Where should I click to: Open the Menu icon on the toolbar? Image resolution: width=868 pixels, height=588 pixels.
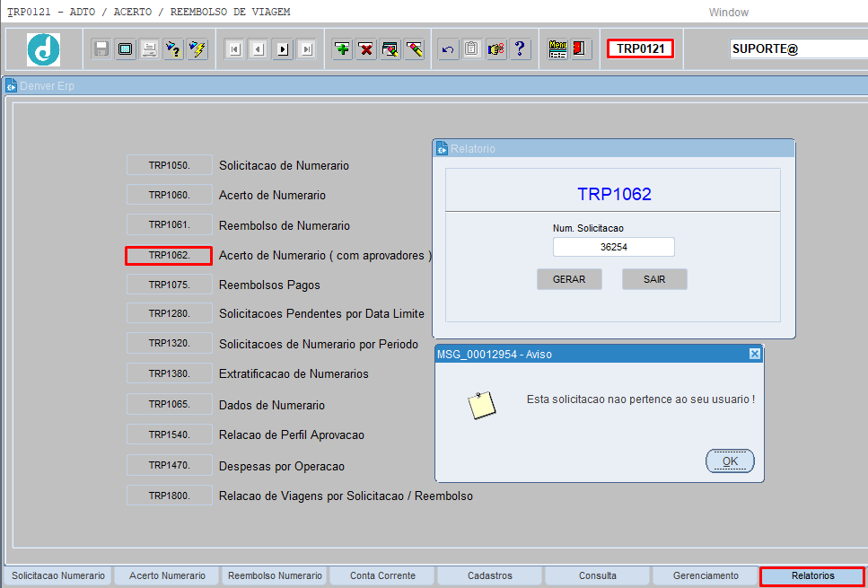click(x=557, y=49)
